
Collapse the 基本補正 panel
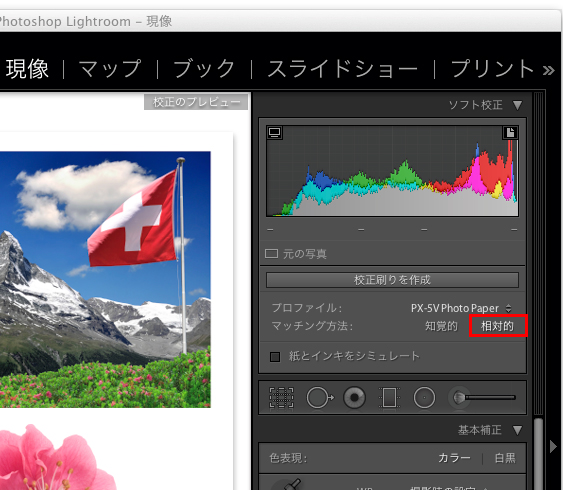(517, 430)
